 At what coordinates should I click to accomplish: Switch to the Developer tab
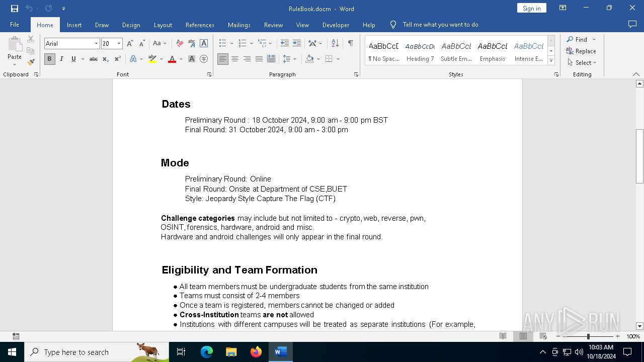coord(336,25)
